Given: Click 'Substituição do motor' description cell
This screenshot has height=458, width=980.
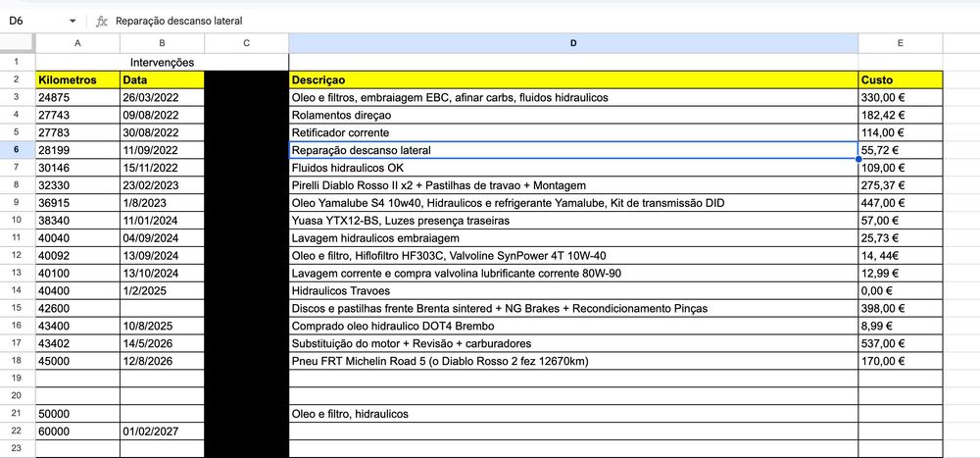Looking at the screenshot, I should coord(573,343).
